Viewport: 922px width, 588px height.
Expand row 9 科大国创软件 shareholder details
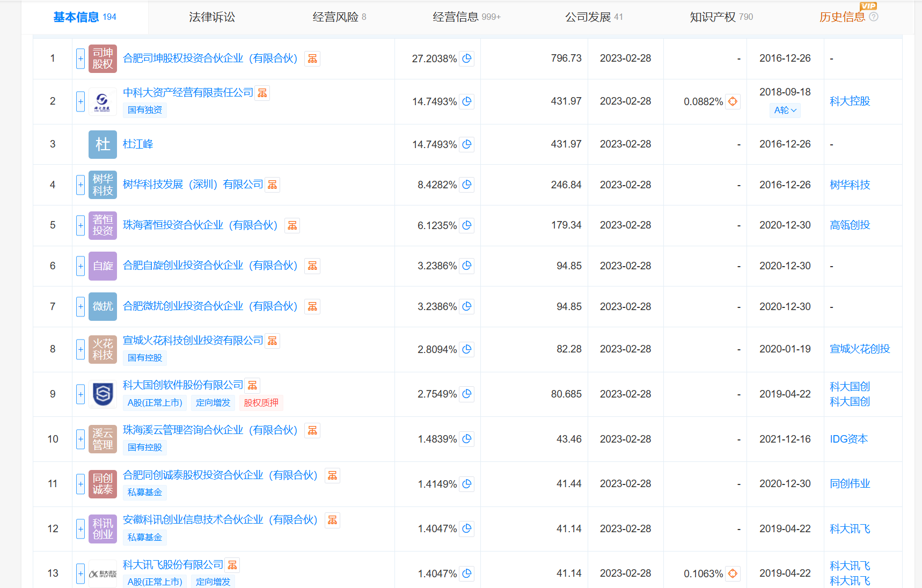81,394
